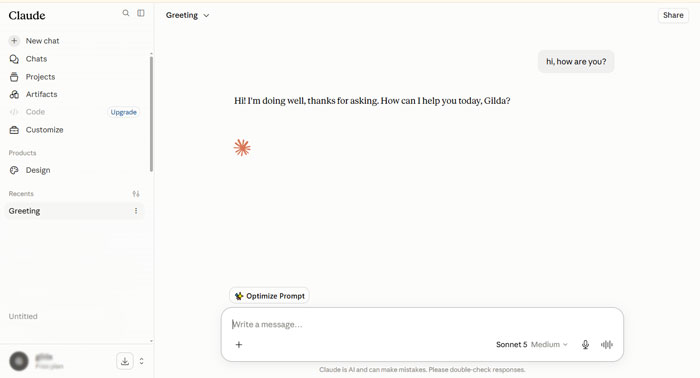Expand account menu with up-down chevron
700x378 pixels.
(x=142, y=361)
